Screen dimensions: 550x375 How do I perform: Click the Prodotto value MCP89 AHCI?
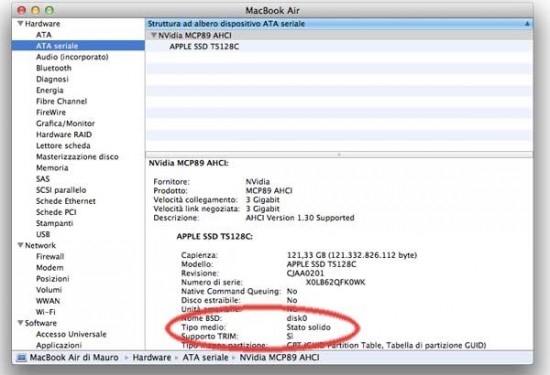(269, 191)
